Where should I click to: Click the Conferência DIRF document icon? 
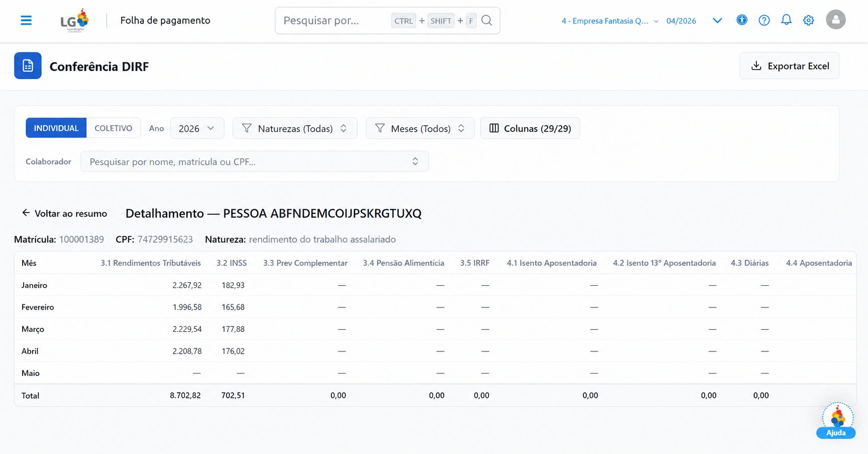click(x=28, y=66)
